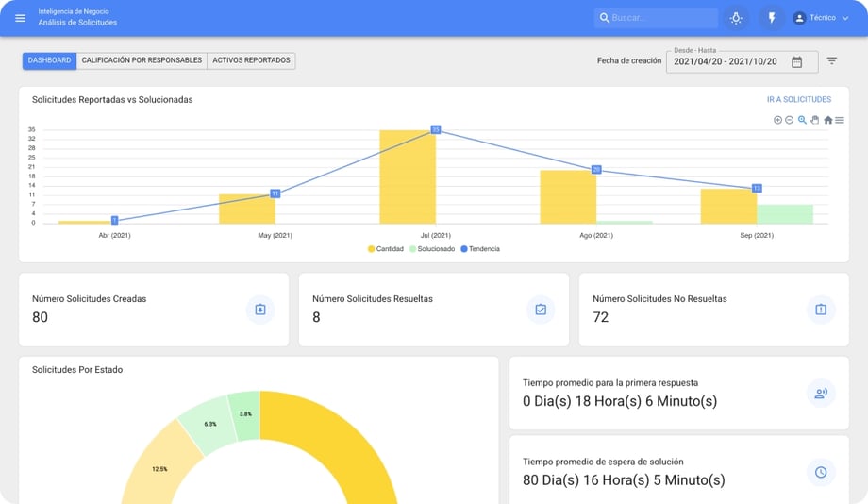This screenshot has height=504, width=868.
Task: Click the Sep (2021) green Solucionado bar
Action: 784,214
